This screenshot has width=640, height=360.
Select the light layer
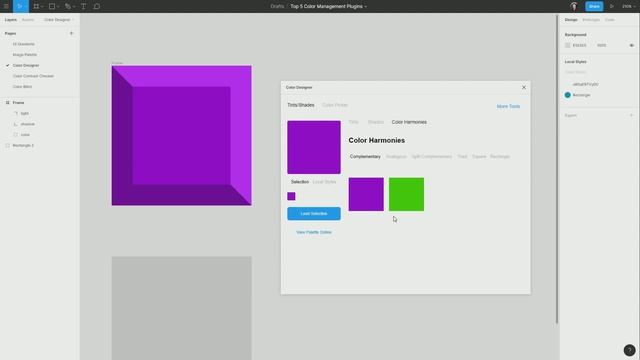pos(24,113)
